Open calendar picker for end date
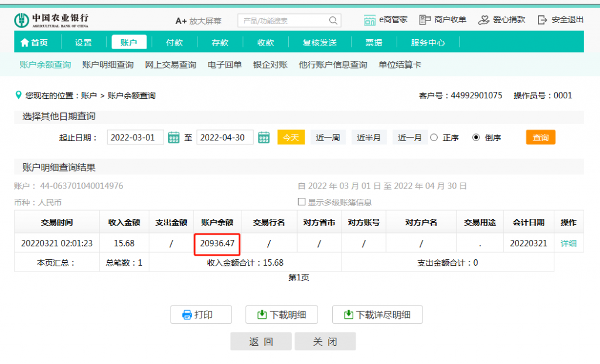The width and height of the screenshot is (600, 364). pyautogui.click(x=264, y=138)
